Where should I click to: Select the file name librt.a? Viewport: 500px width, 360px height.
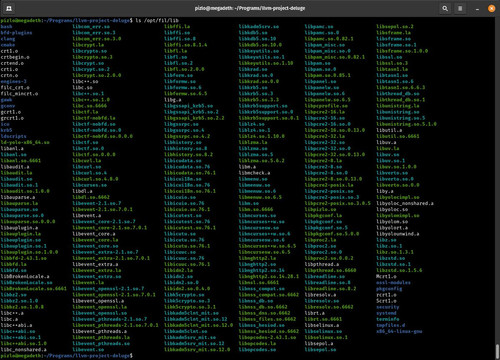pyautogui.click(x=315, y=313)
